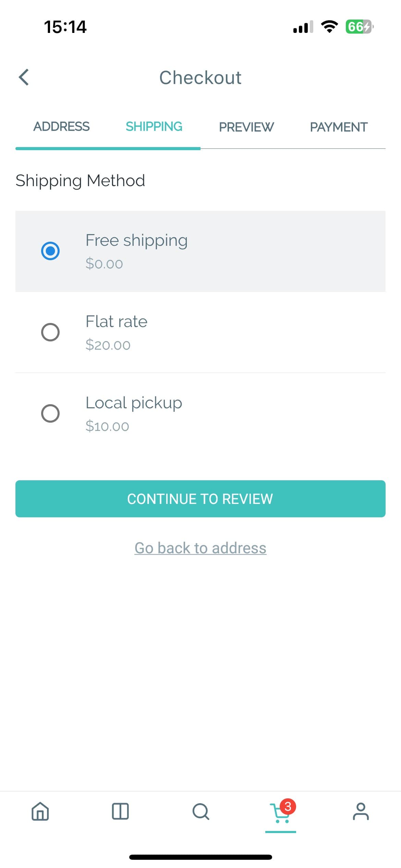Viewport: 401px width, 868px height.
Task: Switch to the ADDRESS step tab
Action: click(x=61, y=126)
